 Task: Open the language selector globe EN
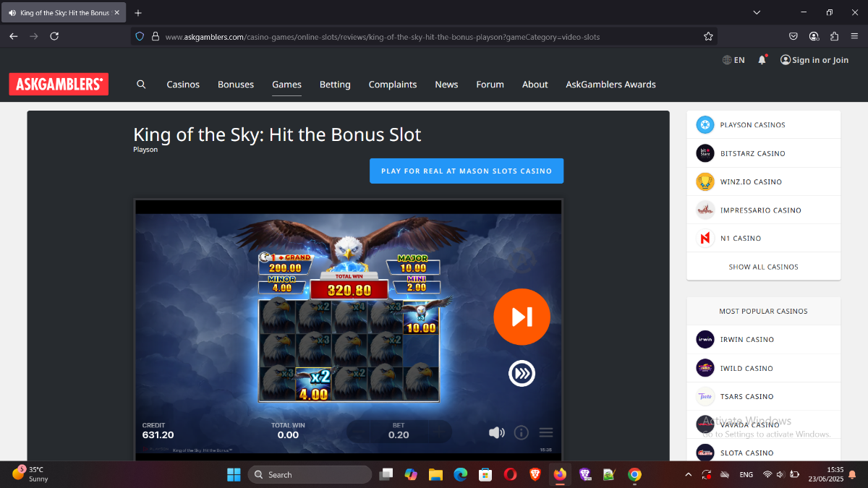[x=733, y=60]
